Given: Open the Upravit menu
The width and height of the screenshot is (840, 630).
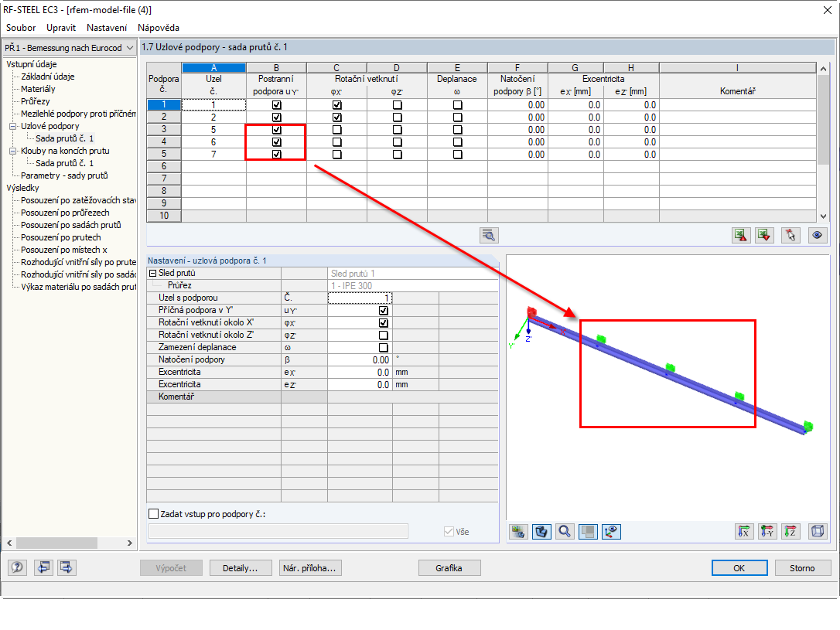Looking at the screenshot, I should point(61,28).
